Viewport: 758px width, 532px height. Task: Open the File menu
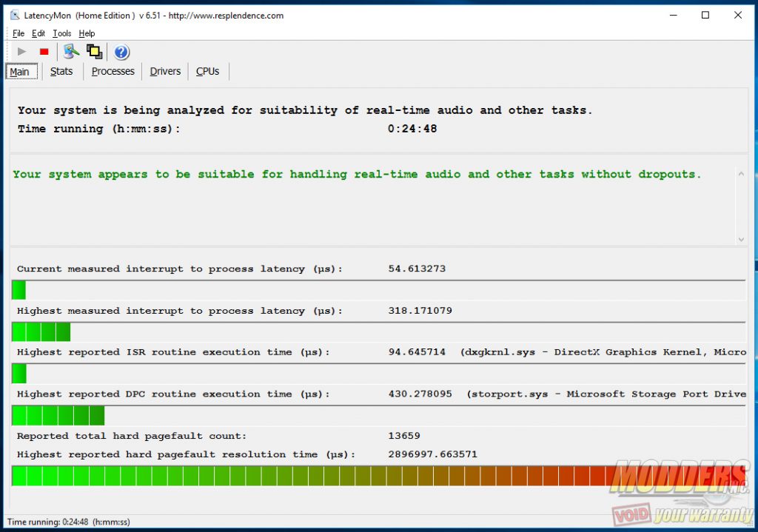tap(19, 33)
